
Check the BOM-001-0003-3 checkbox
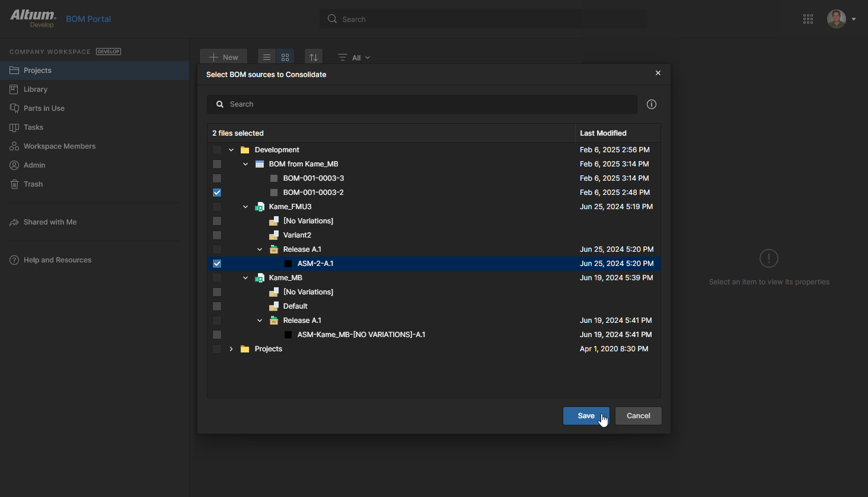tap(217, 178)
